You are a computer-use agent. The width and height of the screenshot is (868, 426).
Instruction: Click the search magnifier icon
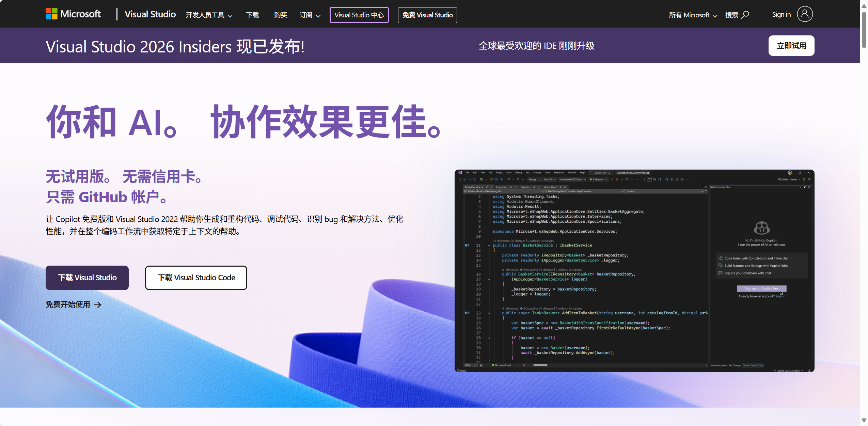click(x=745, y=15)
